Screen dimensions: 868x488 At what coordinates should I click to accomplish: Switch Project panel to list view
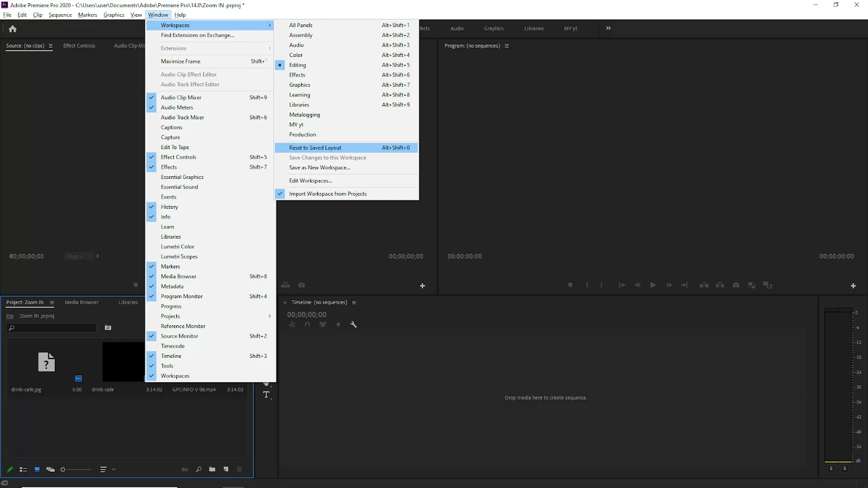pyautogui.click(x=23, y=470)
